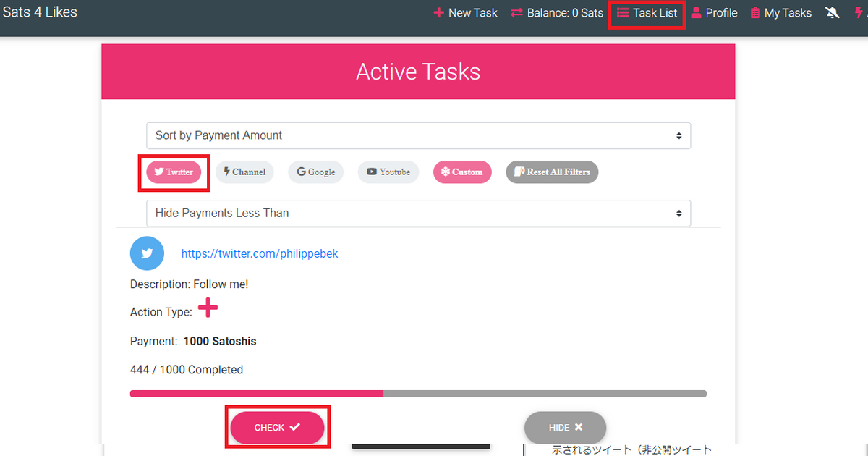Open the Sort by Payment Amount dropdown

click(418, 135)
